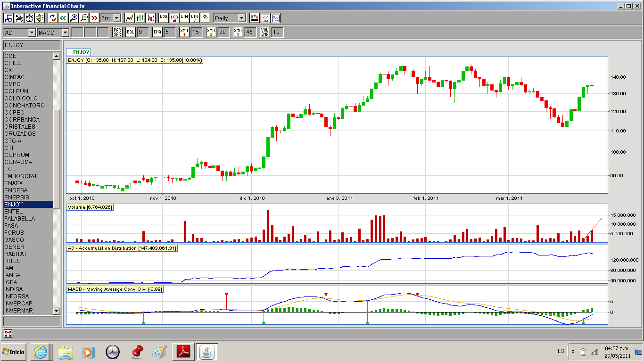Toggle the SMA 1 indicator button
644x362 pixels.
tap(184, 32)
